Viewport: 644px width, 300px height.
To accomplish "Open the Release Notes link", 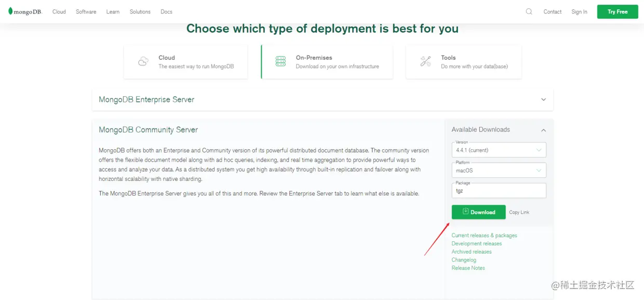I will point(468,268).
